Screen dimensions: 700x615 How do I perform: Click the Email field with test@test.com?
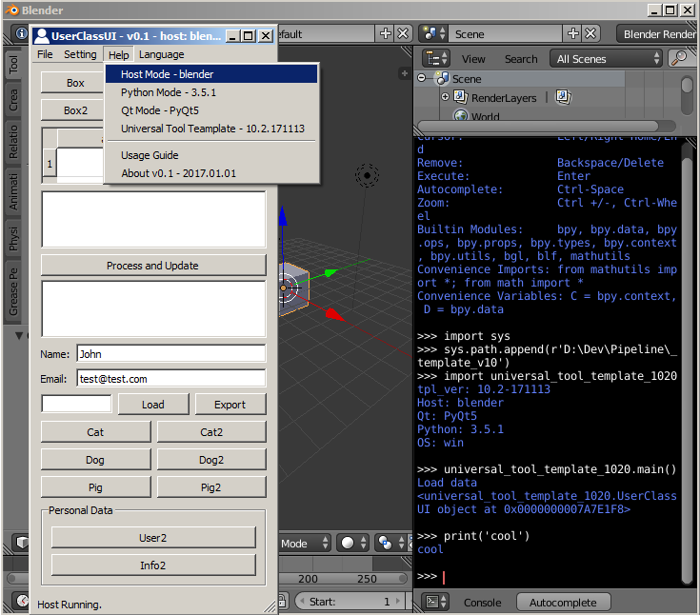click(x=171, y=378)
